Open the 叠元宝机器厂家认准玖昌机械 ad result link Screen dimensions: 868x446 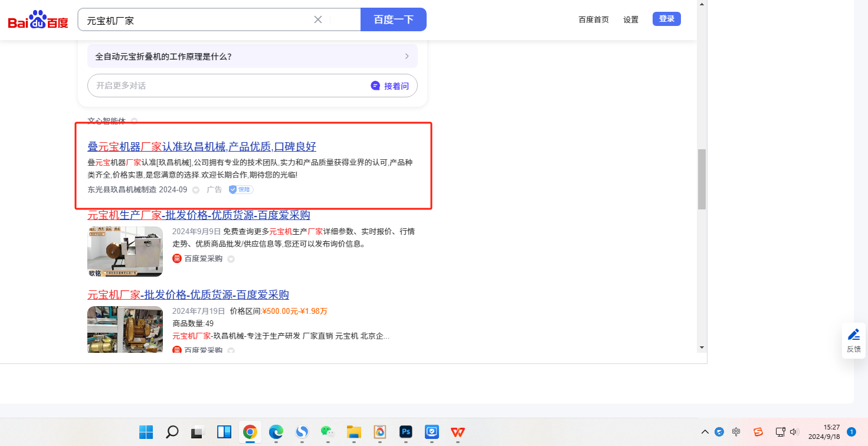coord(202,146)
